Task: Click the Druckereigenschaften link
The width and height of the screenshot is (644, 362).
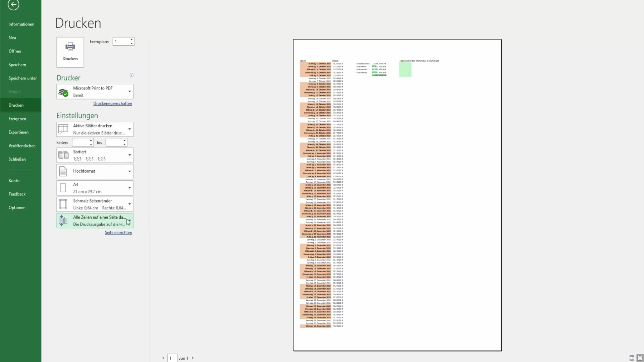Action: coord(112,104)
